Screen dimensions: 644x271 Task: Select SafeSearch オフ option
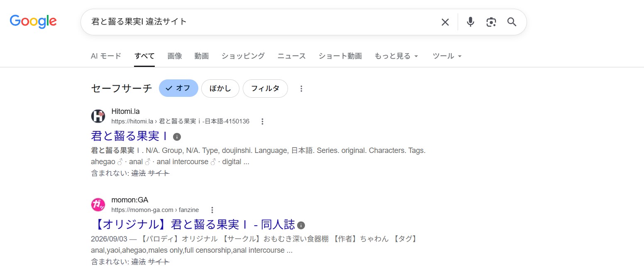click(178, 88)
